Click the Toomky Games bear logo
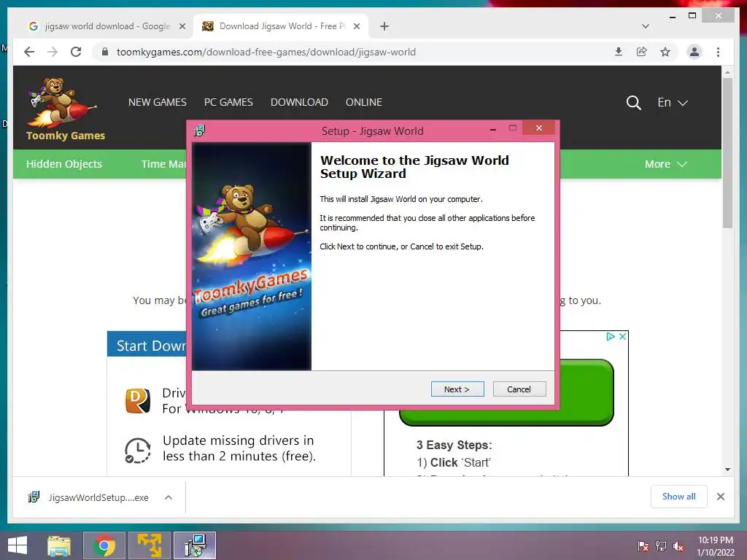 pyautogui.click(x=65, y=109)
